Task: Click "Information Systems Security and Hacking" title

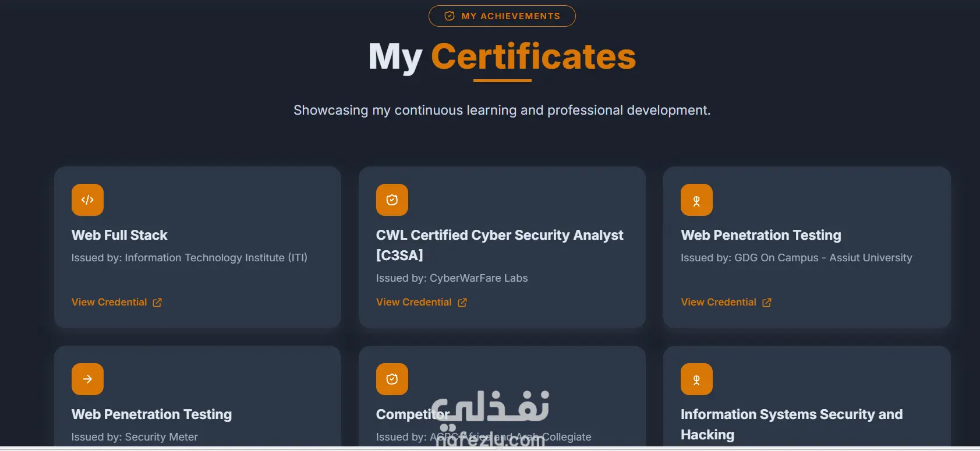Action: point(792,424)
